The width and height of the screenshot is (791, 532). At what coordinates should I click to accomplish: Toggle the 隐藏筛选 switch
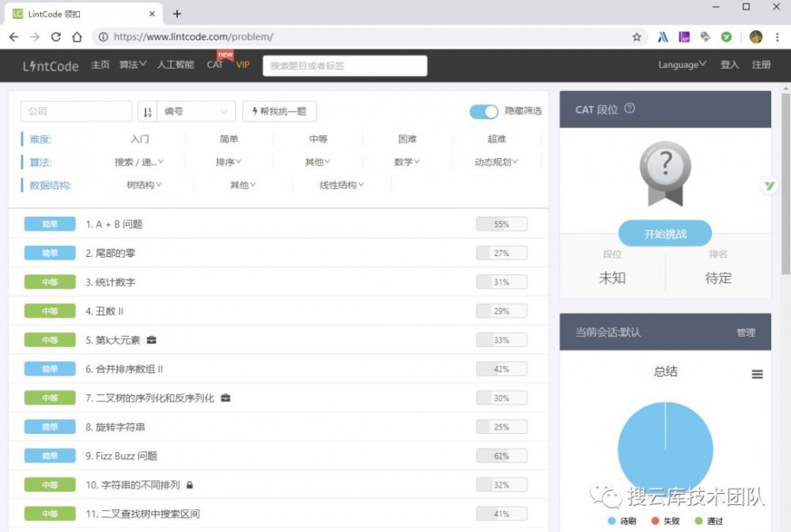[x=483, y=111]
